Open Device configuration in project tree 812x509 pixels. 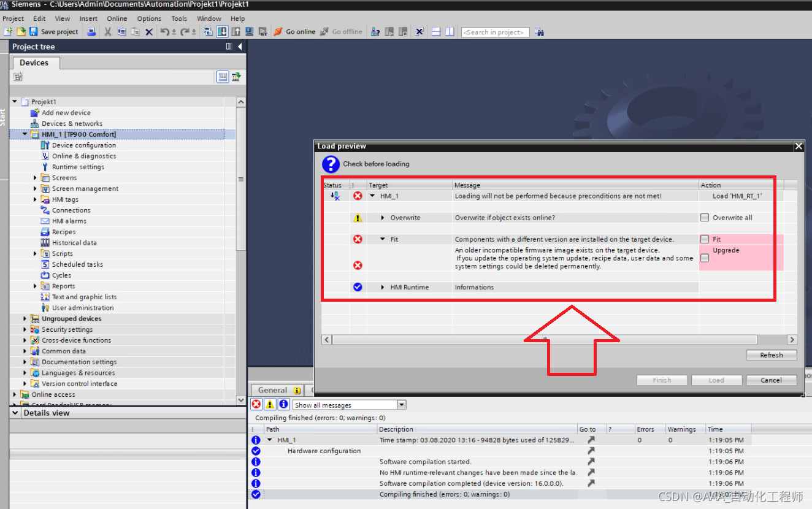point(83,145)
